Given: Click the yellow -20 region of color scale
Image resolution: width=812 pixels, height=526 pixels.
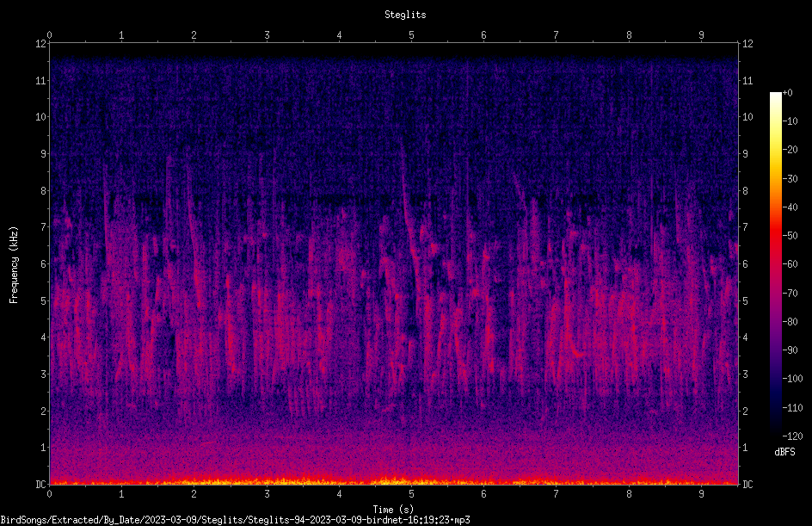Looking at the screenshot, I should point(775,150).
